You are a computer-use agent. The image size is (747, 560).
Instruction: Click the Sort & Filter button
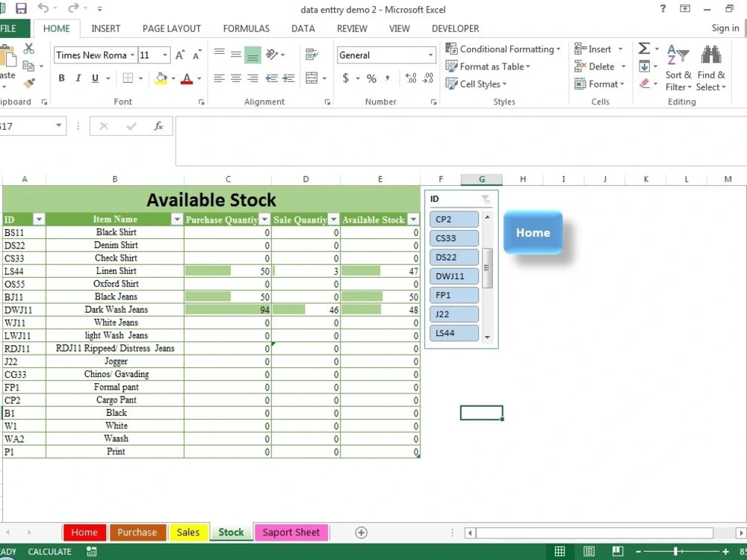tap(678, 68)
